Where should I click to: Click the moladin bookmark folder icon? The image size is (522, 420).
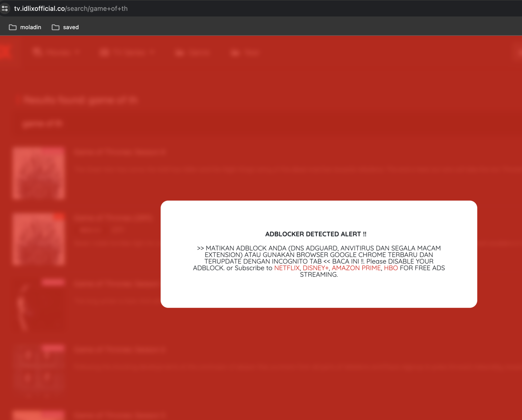[13, 27]
